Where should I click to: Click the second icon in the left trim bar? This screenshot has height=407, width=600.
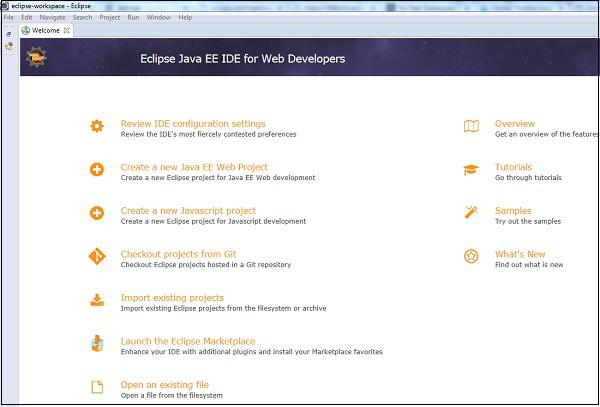click(9, 46)
